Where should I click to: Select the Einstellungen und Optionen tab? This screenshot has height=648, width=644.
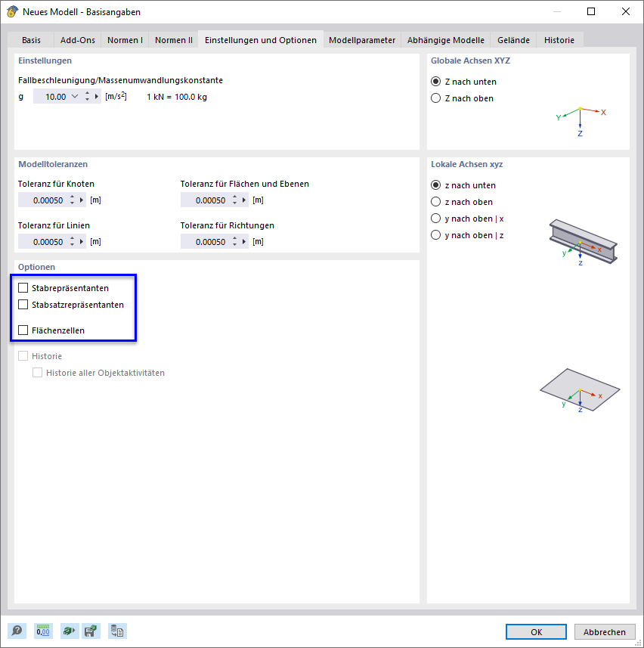261,39
